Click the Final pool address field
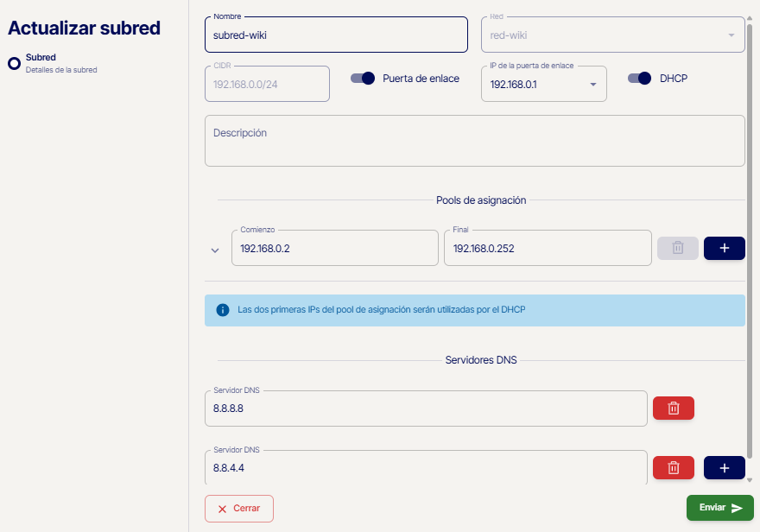This screenshot has height=532, width=760. 547,249
